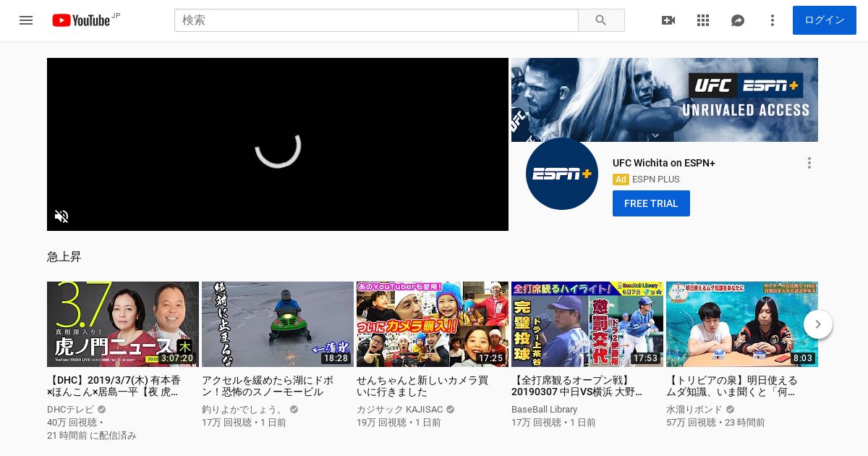Open the ad's three-dot options menu
The image size is (868, 456).
809,163
